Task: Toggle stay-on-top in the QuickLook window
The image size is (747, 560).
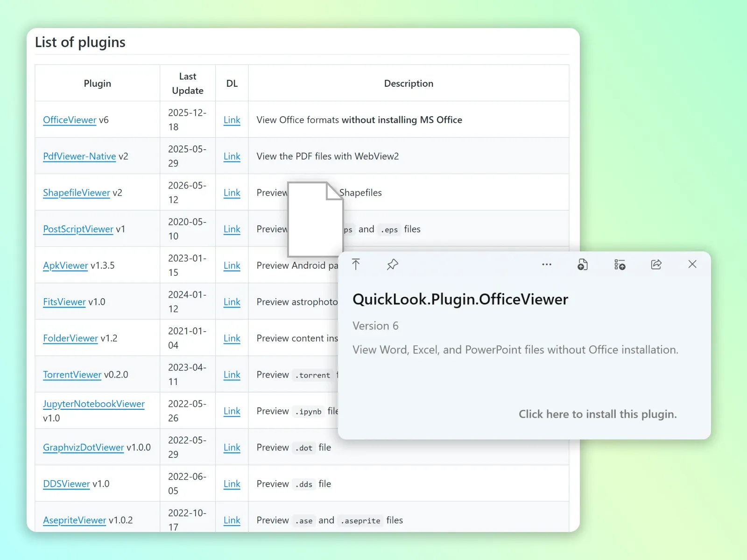Action: tap(356, 265)
